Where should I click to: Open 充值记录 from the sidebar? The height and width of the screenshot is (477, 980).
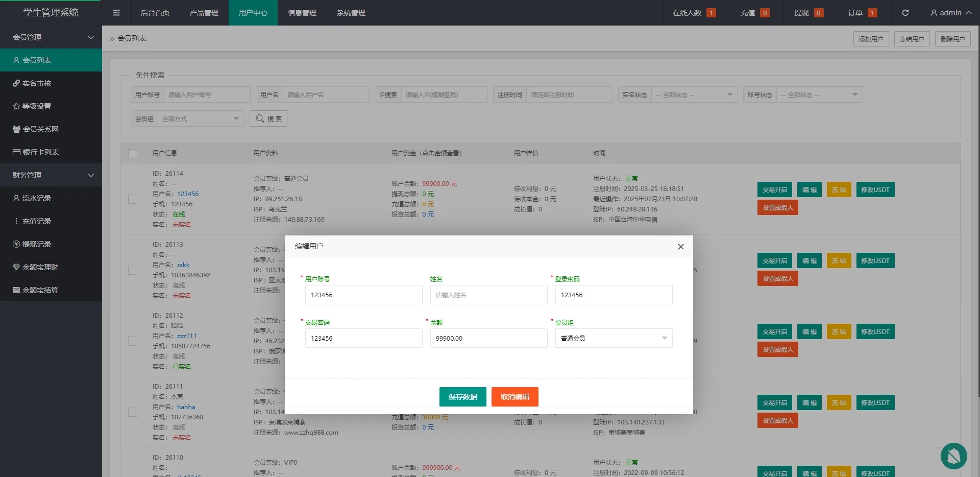click(x=37, y=221)
